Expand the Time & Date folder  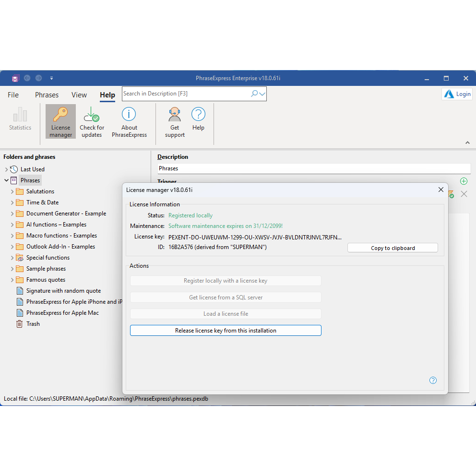coord(12,202)
